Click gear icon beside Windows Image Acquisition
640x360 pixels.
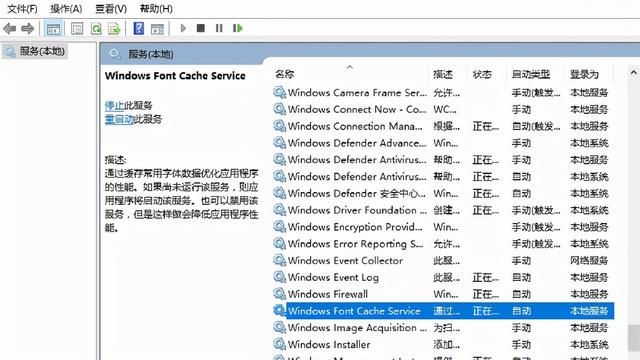click(x=279, y=327)
